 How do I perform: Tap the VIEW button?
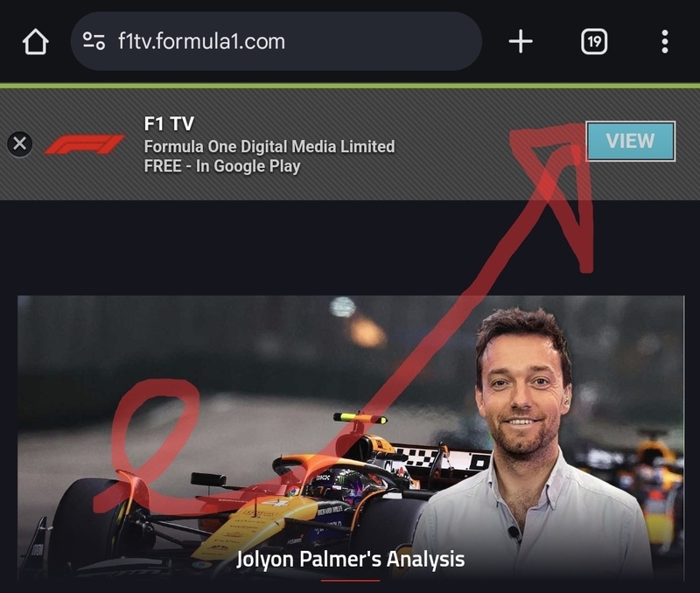tap(630, 141)
